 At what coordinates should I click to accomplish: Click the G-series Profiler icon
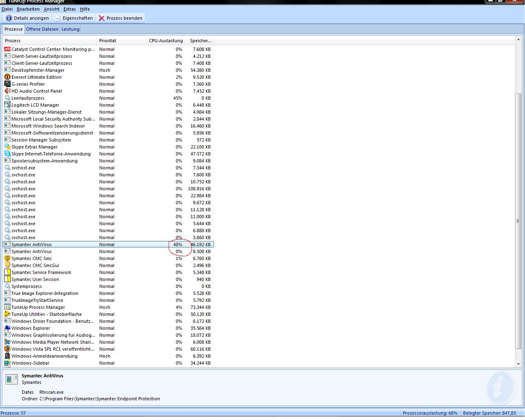[x=7, y=84]
